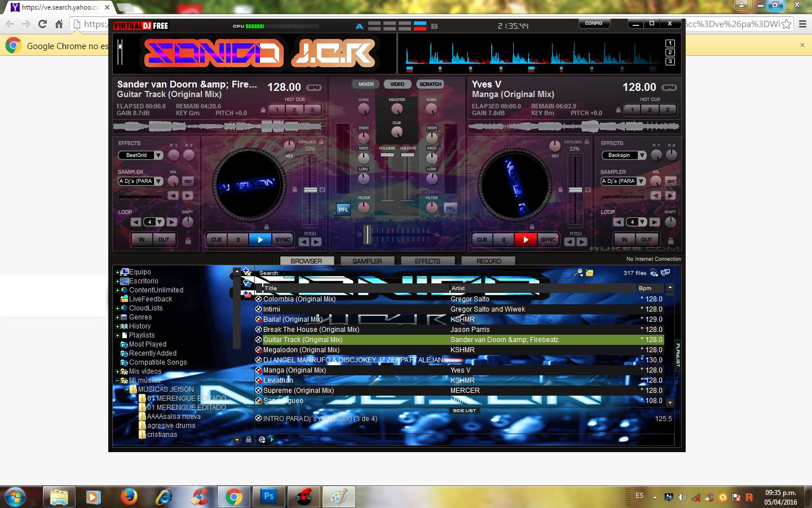
Task: Expand the Equipo tree node
Action: point(117,272)
